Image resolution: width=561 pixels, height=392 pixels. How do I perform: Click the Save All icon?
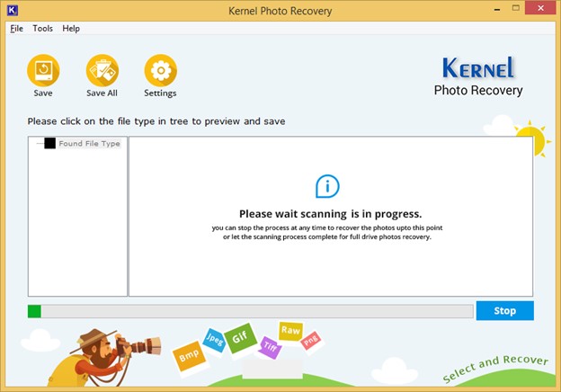click(x=102, y=70)
